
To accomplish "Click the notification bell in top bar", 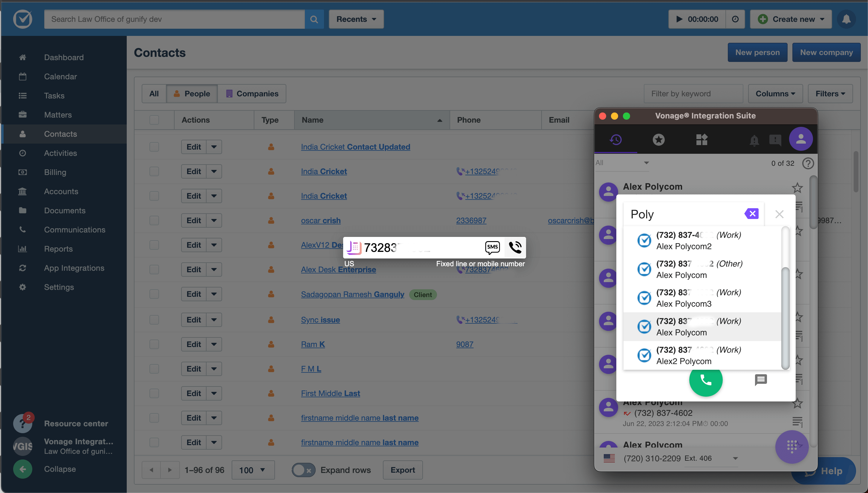I will click(x=846, y=19).
